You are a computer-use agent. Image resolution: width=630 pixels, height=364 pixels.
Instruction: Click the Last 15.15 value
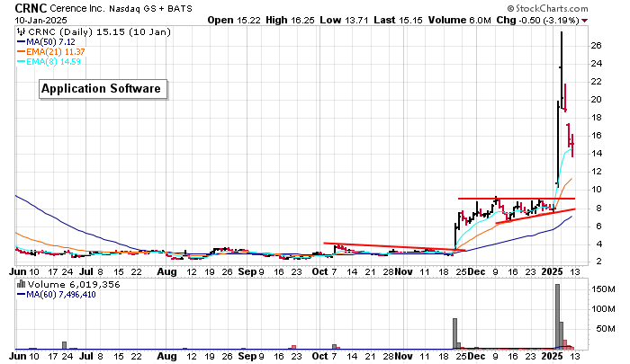[398, 20]
